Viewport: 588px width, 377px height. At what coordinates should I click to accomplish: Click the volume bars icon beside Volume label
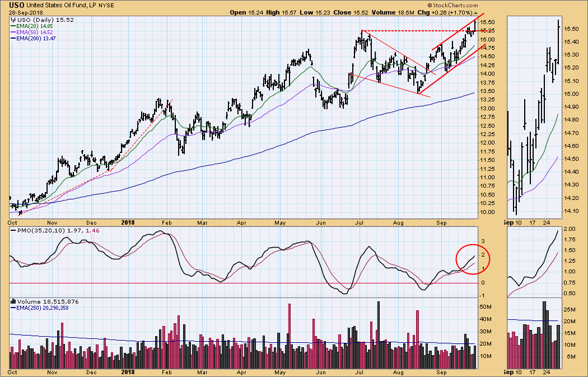click(x=13, y=301)
